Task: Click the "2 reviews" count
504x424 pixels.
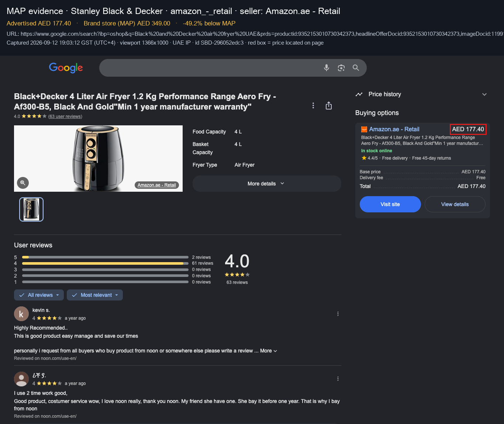Action: [x=201, y=257]
